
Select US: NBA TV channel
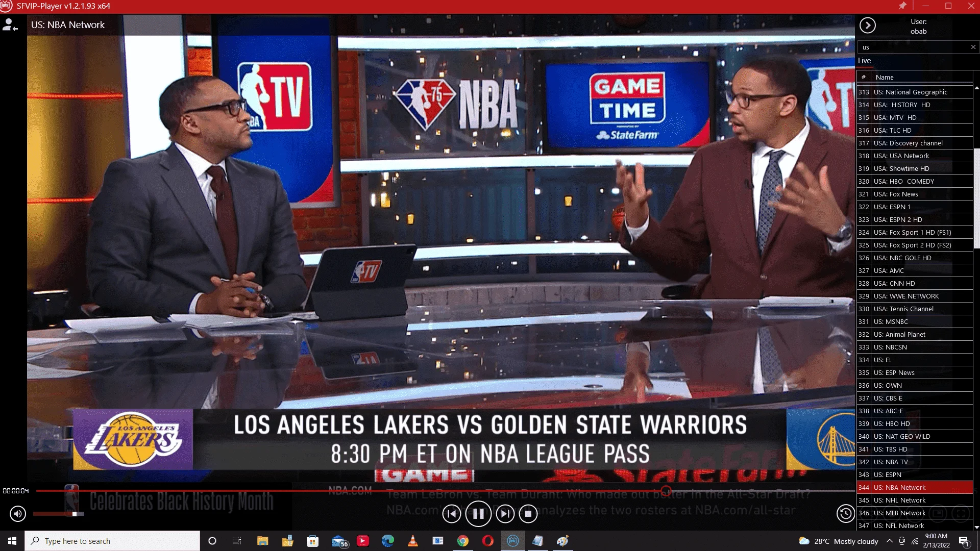[x=915, y=462]
